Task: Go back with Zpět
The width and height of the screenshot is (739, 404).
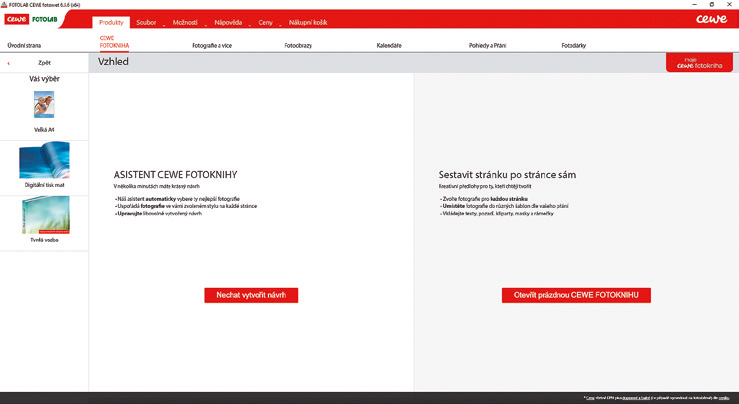Action: [x=44, y=63]
